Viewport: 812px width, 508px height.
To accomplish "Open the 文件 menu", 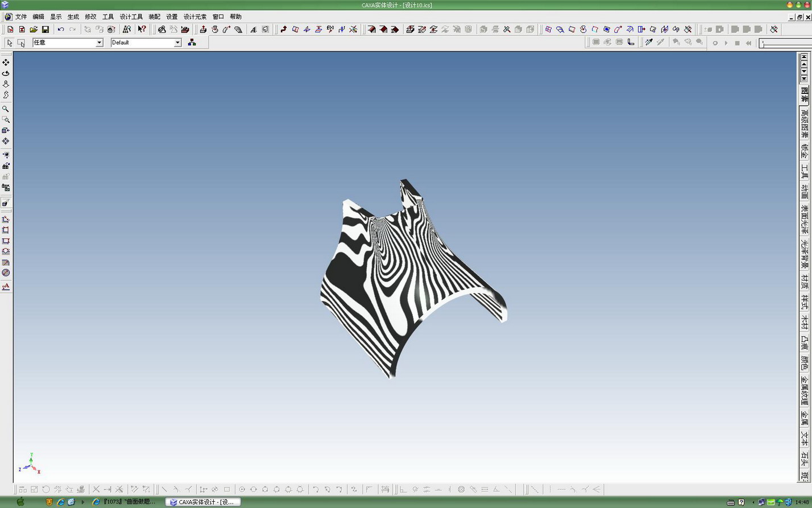I will [21, 17].
